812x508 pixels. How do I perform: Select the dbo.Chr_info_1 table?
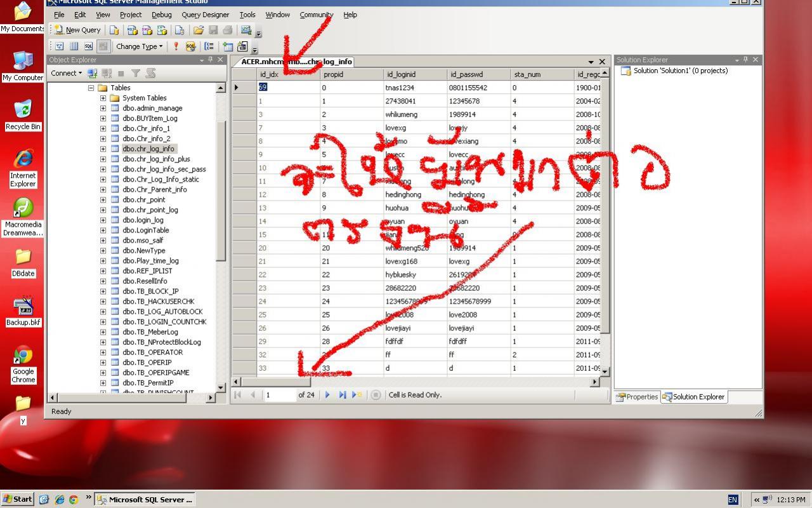(146, 128)
